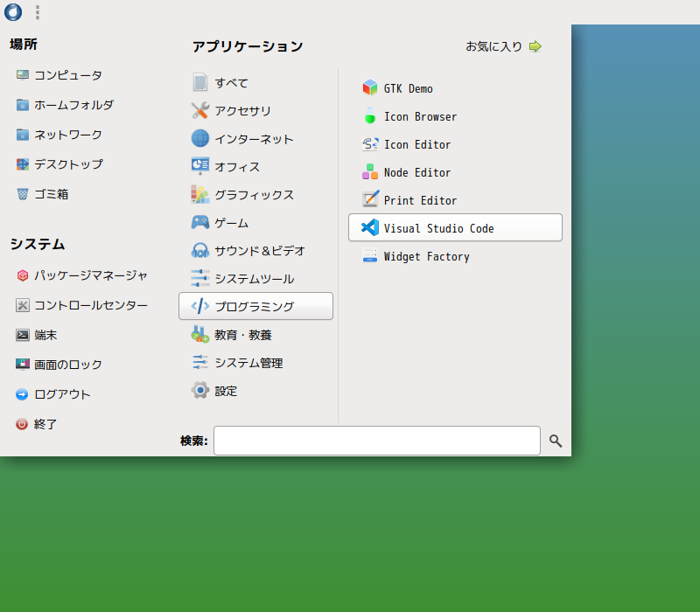Select the すべて applications category
The image size is (700, 612).
tap(255, 82)
